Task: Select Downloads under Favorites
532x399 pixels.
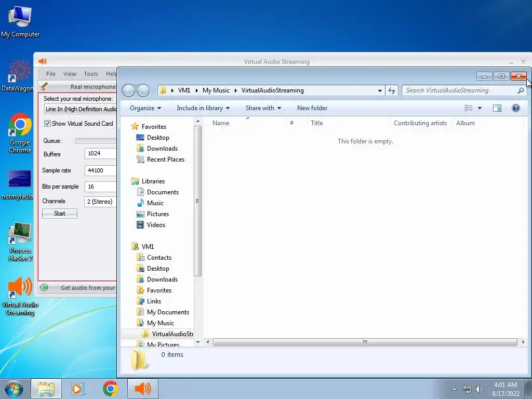Action: coord(157,148)
